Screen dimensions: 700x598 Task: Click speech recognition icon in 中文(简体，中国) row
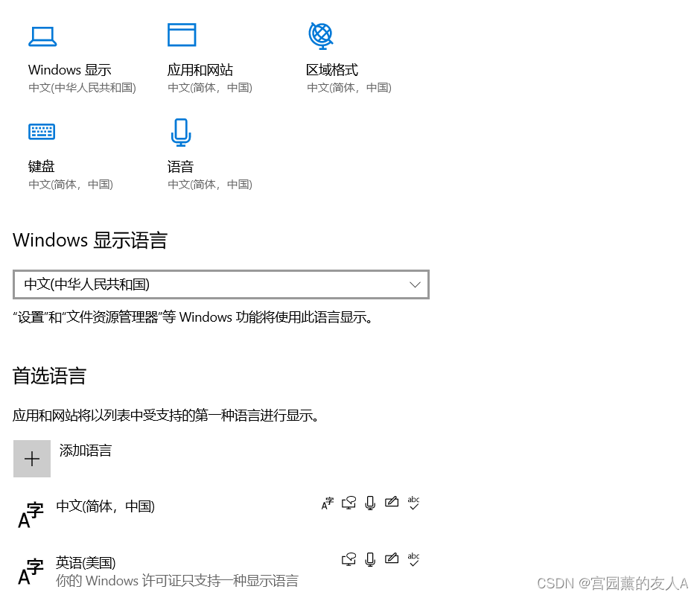370,503
